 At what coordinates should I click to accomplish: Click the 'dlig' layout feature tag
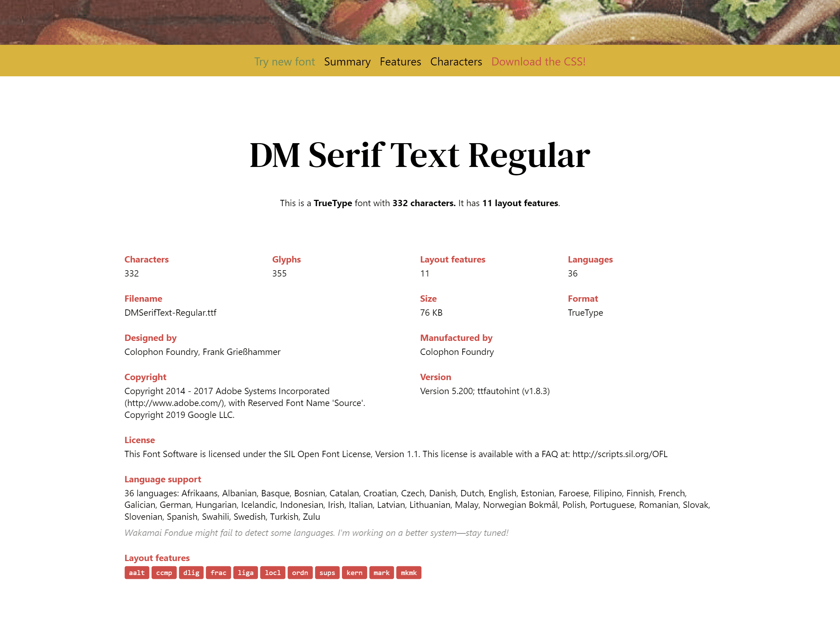pyautogui.click(x=190, y=573)
